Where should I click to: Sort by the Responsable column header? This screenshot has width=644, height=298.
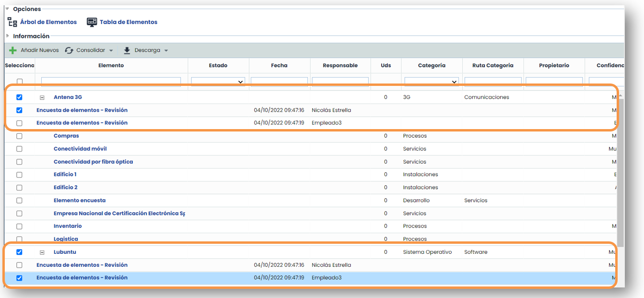click(340, 65)
